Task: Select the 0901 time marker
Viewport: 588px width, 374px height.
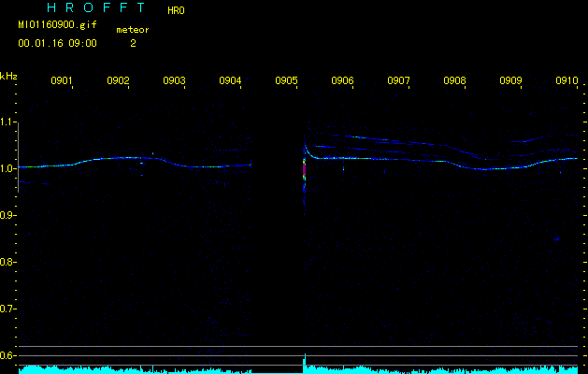Action: point(62,81)
